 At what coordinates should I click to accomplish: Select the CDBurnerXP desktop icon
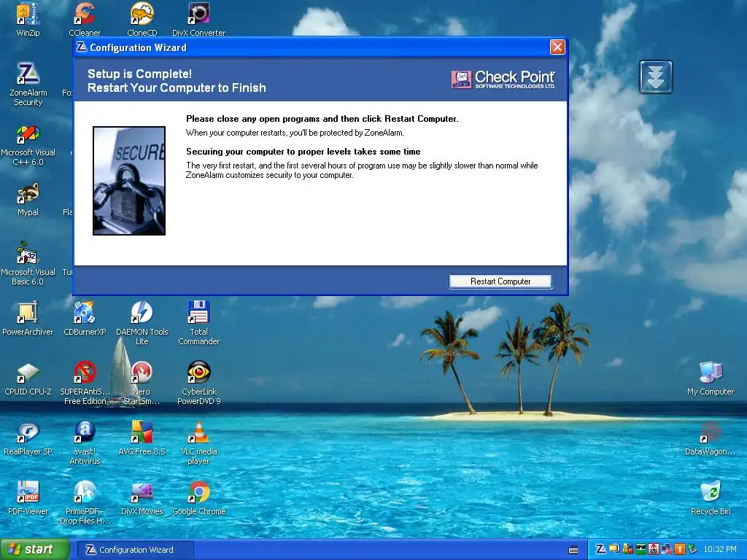pyautogui.click(x=85, y=318)
